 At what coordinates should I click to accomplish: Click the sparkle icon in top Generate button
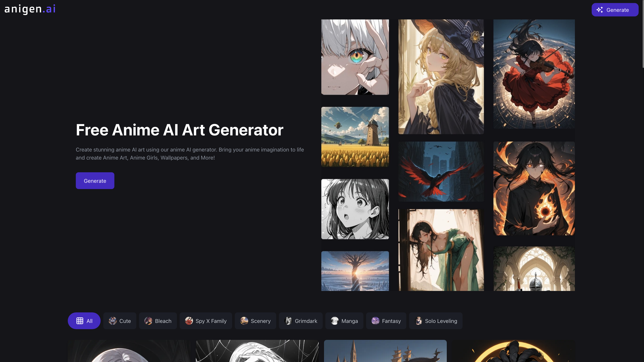[600, 10]
